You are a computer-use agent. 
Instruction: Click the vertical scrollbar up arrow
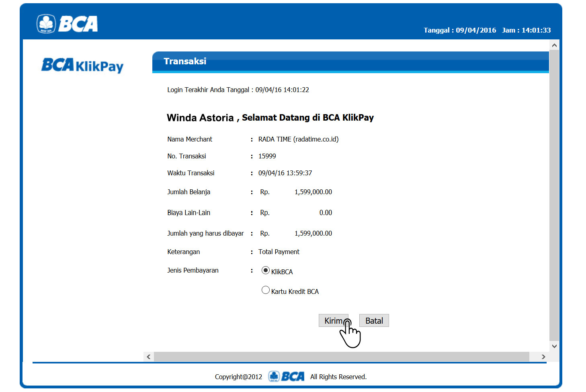(554, 45)
